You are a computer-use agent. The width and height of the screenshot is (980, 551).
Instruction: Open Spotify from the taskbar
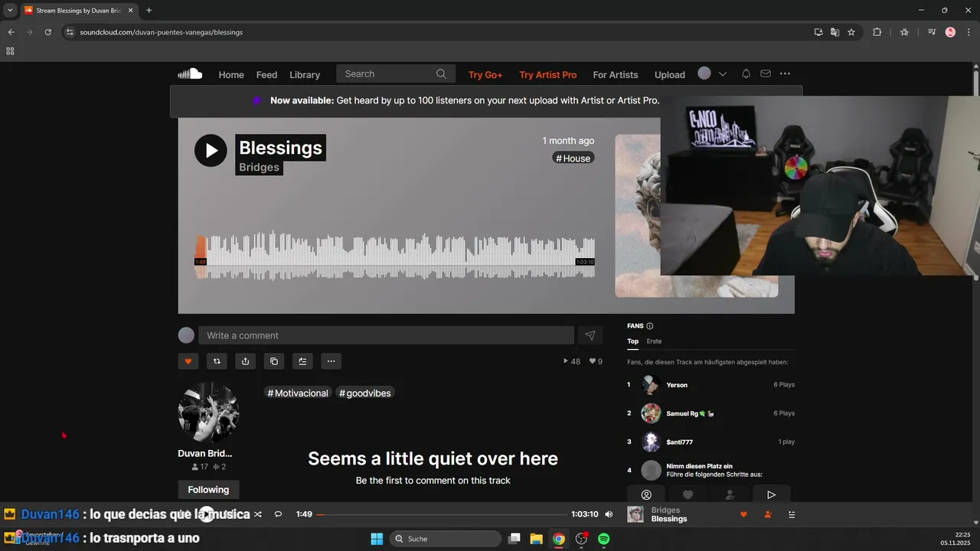tap(604, 539)
